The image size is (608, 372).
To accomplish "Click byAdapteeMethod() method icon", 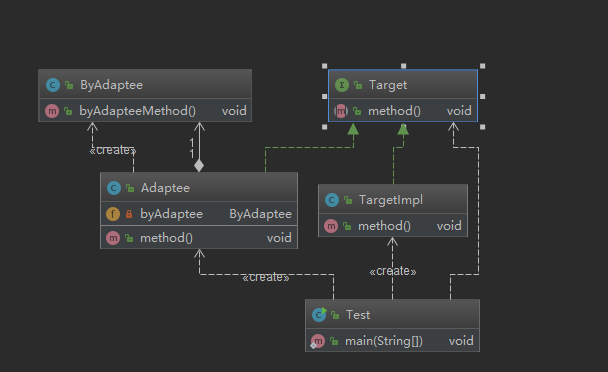I will [x=52, y=111].
